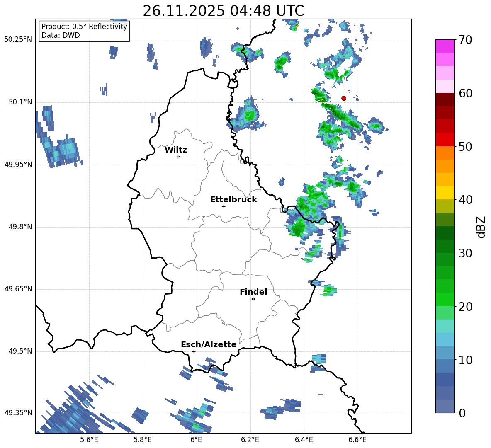Click the 60 dBZ colorbar tick label

pos(465,93)
